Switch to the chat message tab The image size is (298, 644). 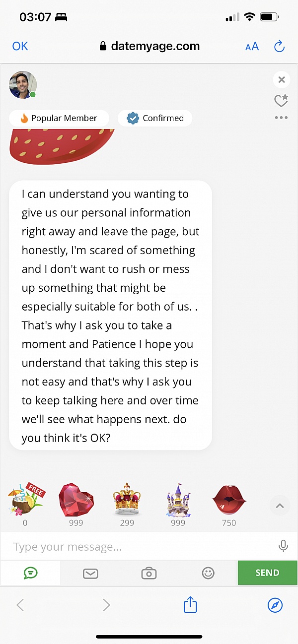(30, 573)
